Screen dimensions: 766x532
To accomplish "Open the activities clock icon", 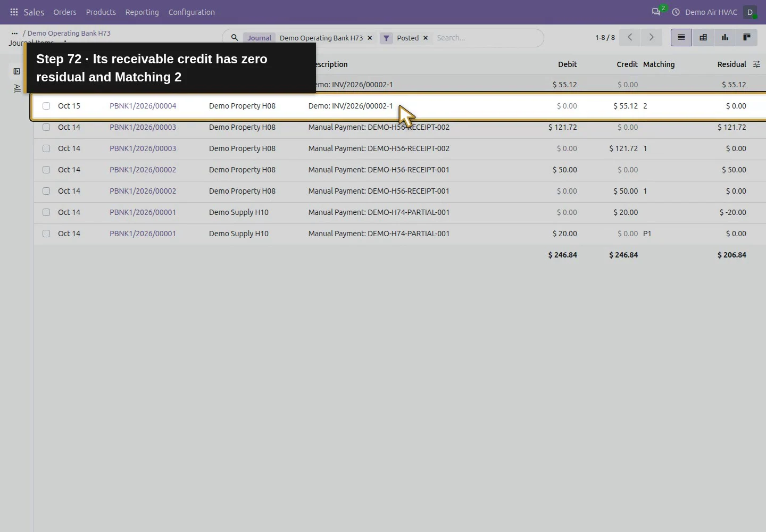I will click(676, 12).
